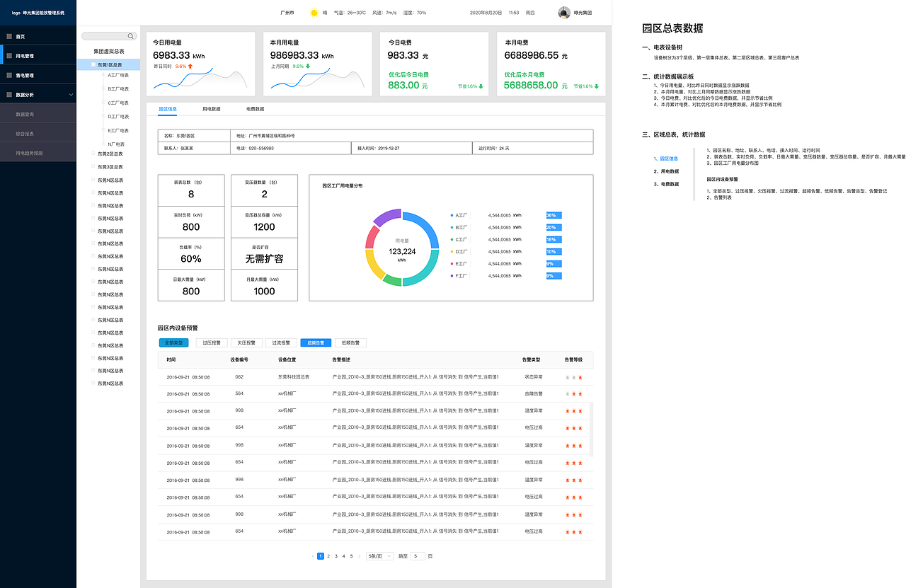Click the 状态异常 alarm type cell
Image resolution: width=906 pixels, height=588 pixels.
click(x=534, y=378)
